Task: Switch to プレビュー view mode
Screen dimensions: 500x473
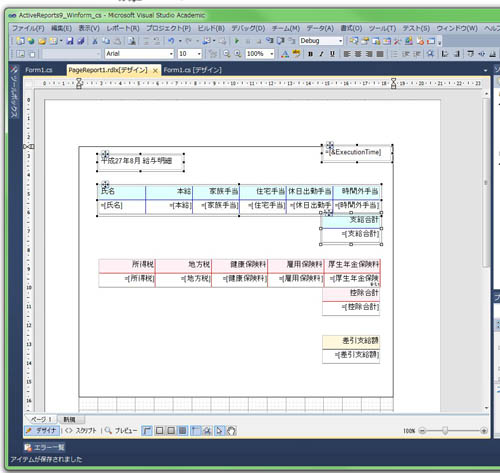Action: pos(121,431)
